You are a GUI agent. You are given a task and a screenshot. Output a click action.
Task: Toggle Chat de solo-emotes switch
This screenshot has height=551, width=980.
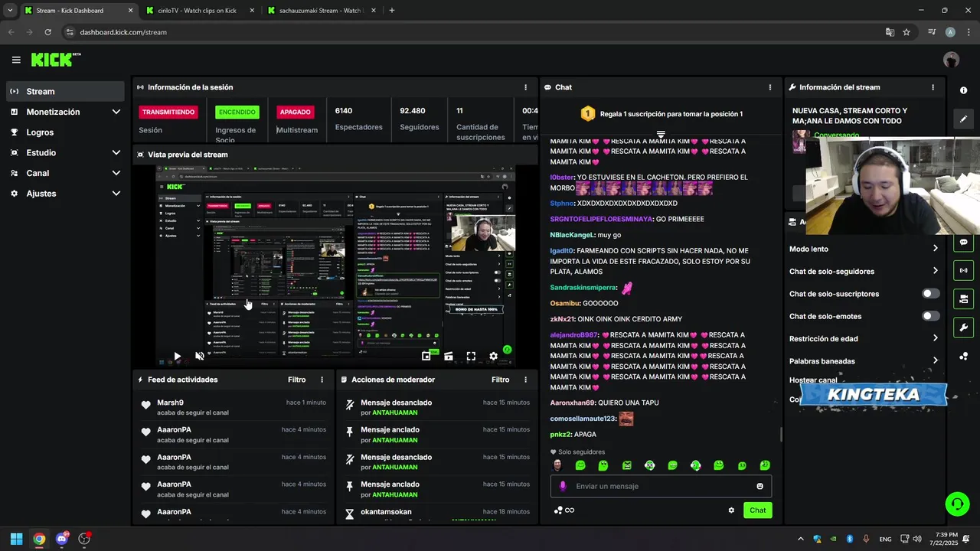point(930,316)
